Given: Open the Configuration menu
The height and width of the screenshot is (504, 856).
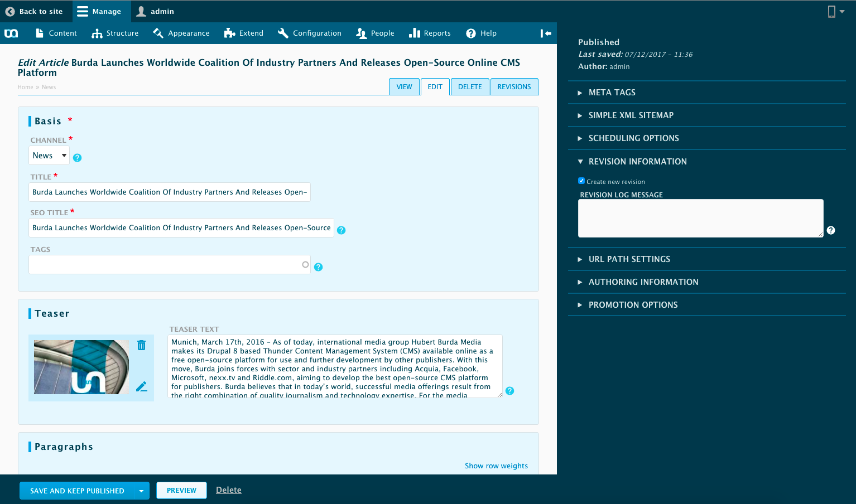Looking at the screenshot, I should (310, 33).
